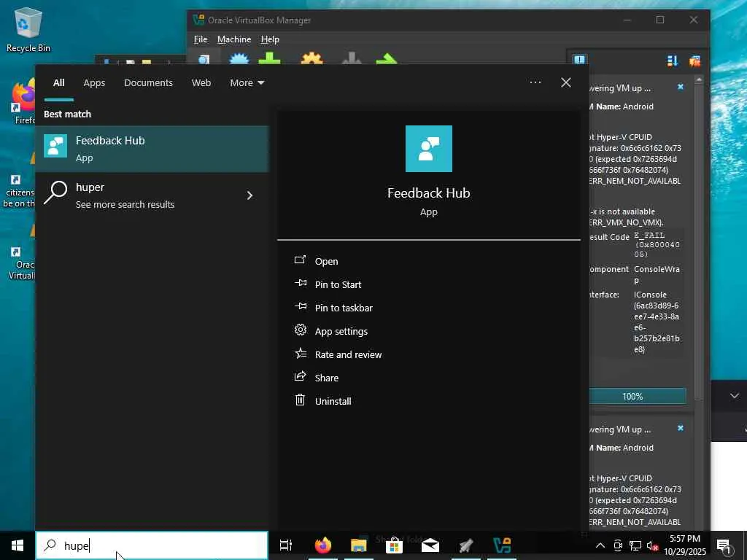The image size is (747, 560).
Task: Switch to VirtualBox via its taskbar icon
Action: (x=502, y=545)
